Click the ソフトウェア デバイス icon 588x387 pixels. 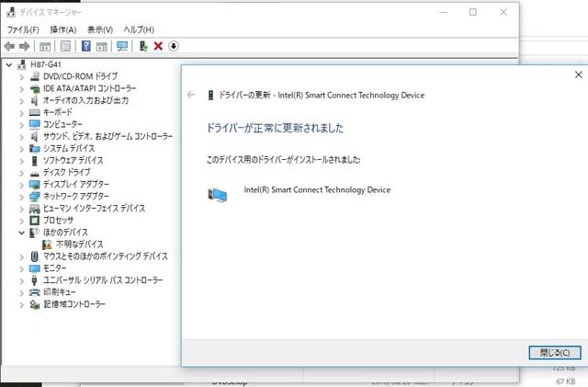tap(35, 161)
